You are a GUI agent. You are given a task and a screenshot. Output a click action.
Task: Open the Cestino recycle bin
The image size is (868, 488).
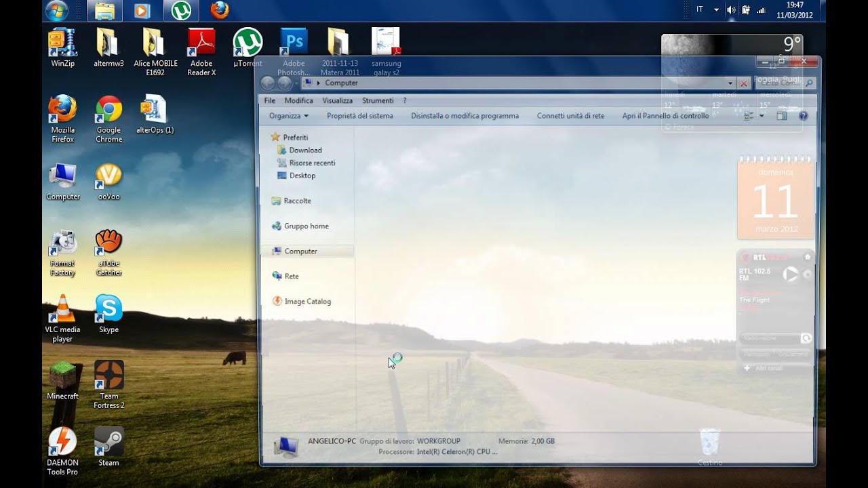click(x=710, y=447)
